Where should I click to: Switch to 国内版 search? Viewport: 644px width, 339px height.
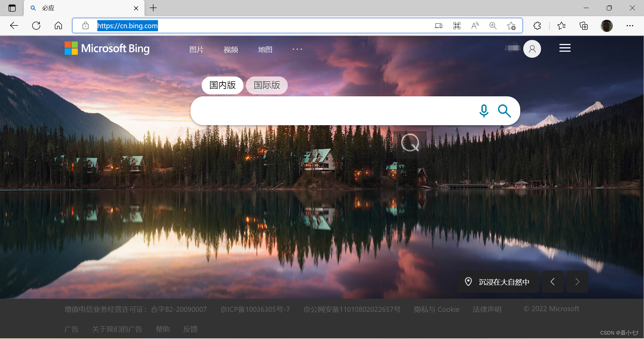pyautogui.click(x=223, y=85)
